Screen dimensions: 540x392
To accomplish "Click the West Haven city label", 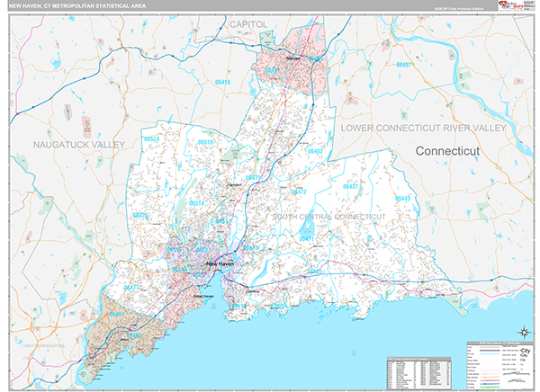I will [x=203, y=297].
